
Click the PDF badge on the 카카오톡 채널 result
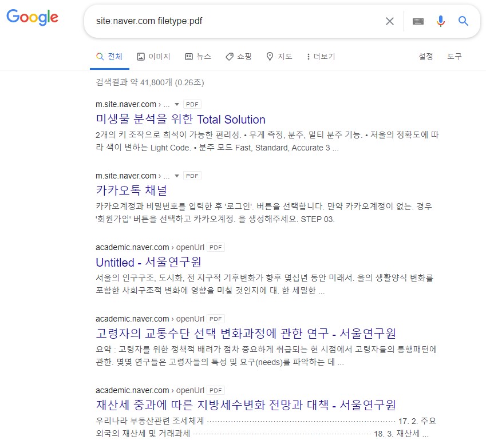pos(192,176)
